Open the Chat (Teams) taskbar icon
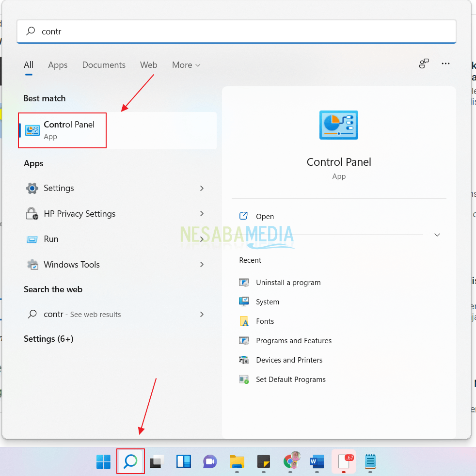Image resolution: width=476 pixels, height=476 pixels. tap(210, 462)
